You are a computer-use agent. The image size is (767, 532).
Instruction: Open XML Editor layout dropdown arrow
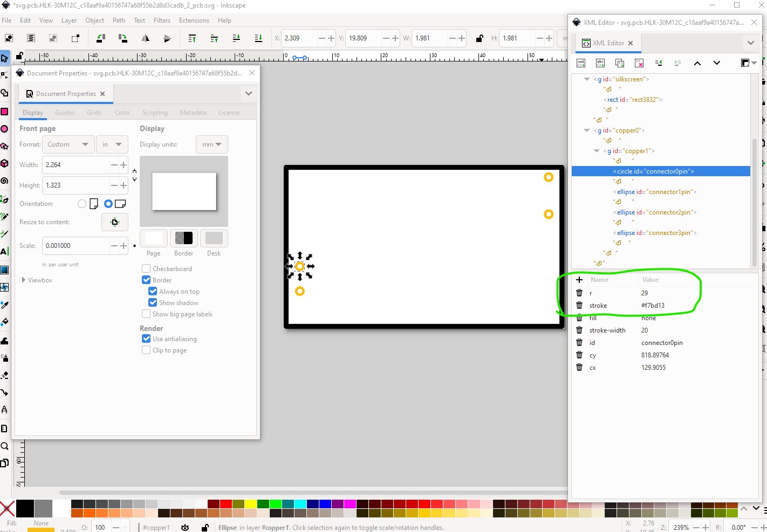tap(754, 63)
